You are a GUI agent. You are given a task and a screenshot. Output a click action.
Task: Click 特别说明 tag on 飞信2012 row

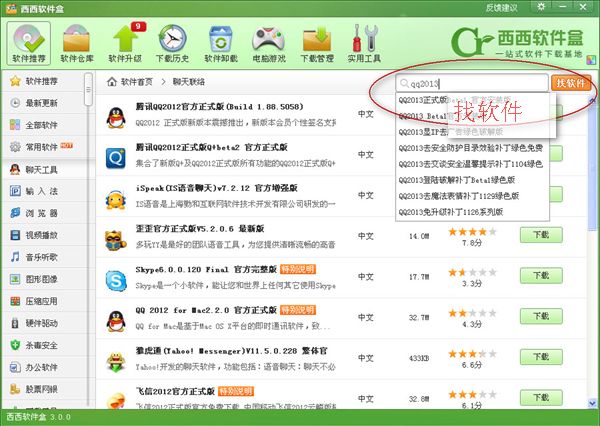pyautogui.click(x=236, y=391)
